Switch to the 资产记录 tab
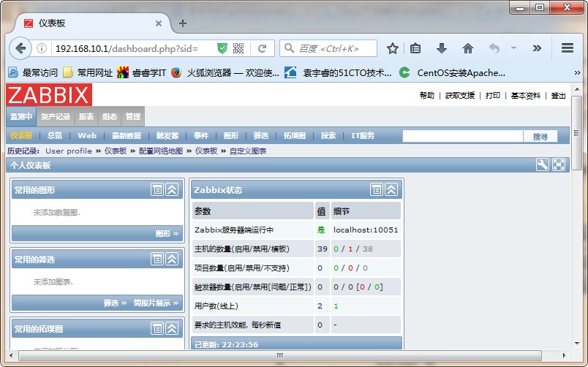The width and height of the screenshot is (588, 367). click(x=55, y=116)
